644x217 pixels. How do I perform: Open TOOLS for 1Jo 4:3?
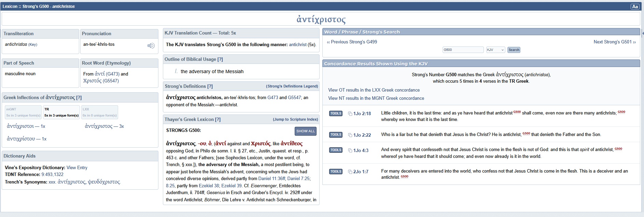point(336,150)
